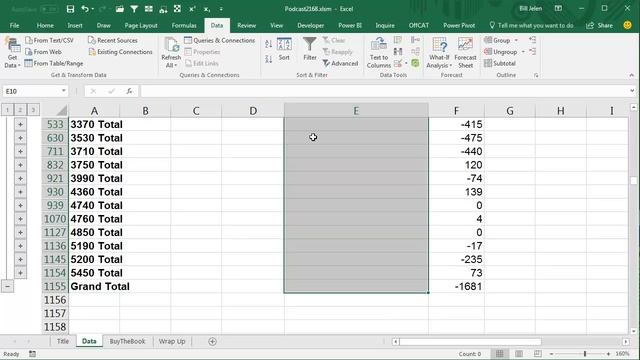Viewport: 640px width, 360px height.
Task: Click the zoom slider handle
Action: [585, 353]
